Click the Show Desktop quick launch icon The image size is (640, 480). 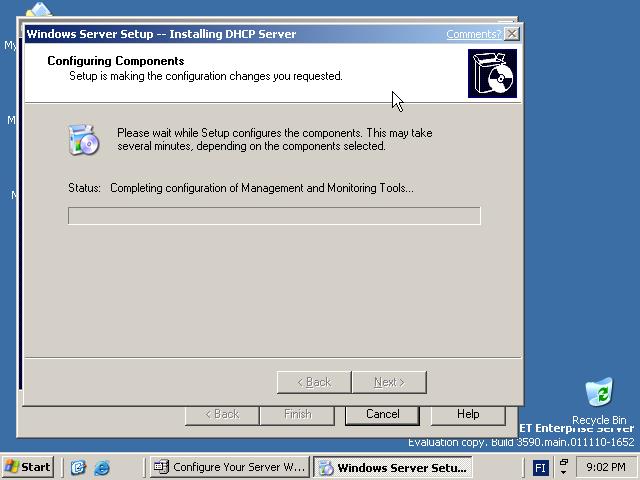coord(78,467)
